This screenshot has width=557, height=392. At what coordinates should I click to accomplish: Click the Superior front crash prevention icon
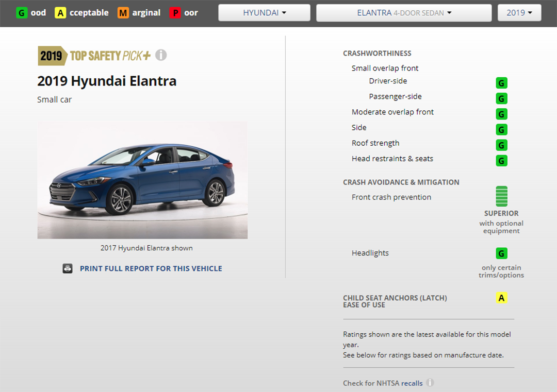tap(501, 196)
